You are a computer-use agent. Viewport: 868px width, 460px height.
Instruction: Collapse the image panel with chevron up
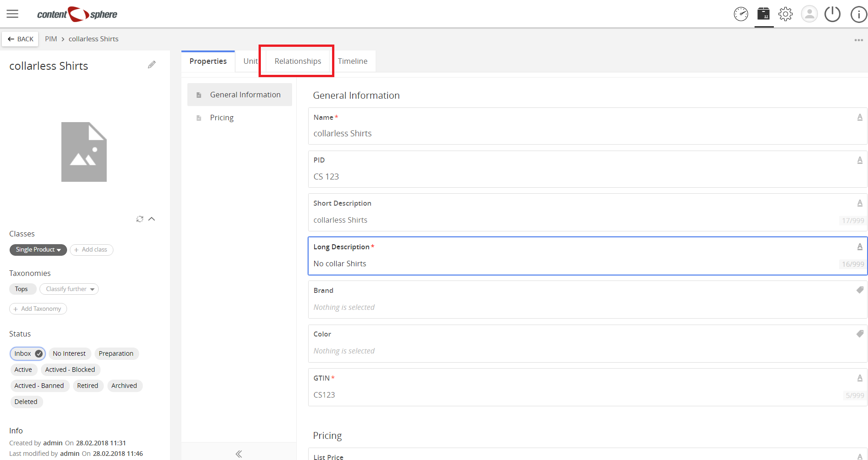[152, 219]
